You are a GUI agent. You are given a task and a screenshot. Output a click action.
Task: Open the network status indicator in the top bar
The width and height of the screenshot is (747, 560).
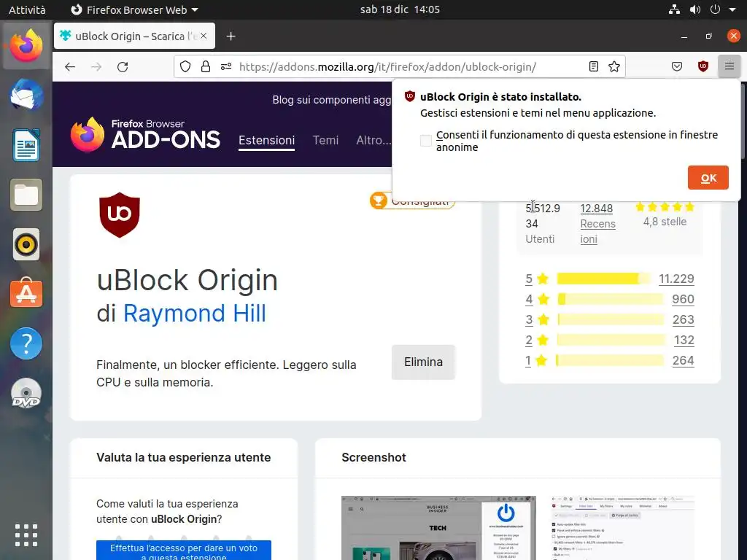pyautogui.click(x=674, y=9)
